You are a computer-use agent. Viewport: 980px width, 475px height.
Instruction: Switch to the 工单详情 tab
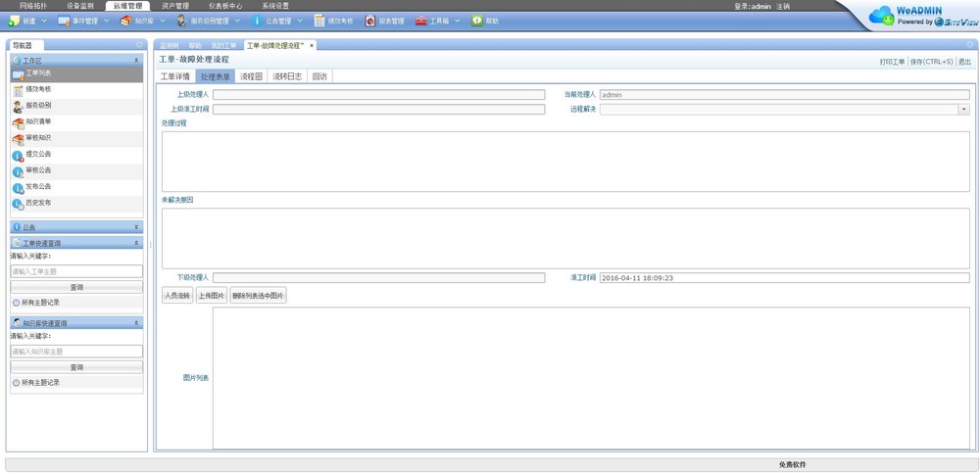click(x=175, y=76)
